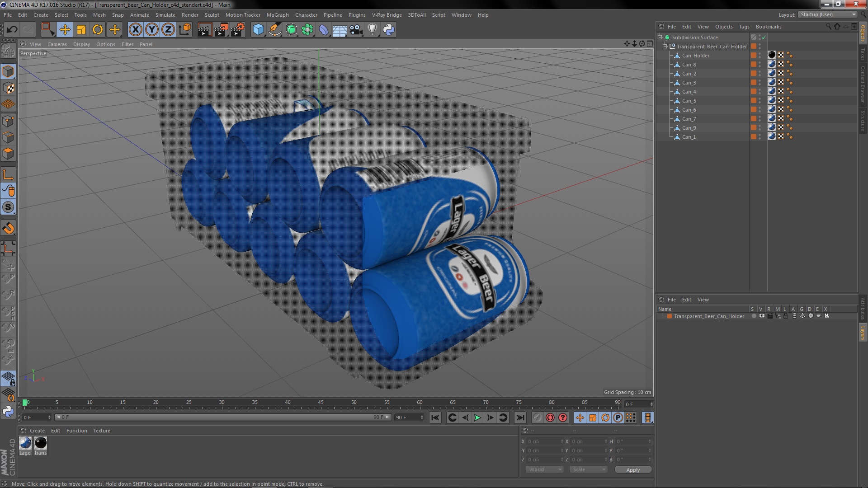
Task: Select the Live Selection tool
Action: (x=48, y=30)
